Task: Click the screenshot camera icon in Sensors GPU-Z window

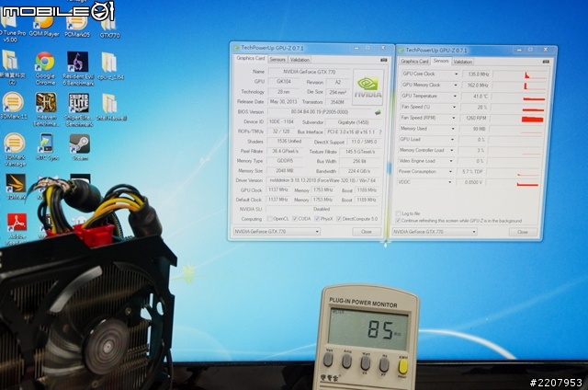Action: pos(546,62)
